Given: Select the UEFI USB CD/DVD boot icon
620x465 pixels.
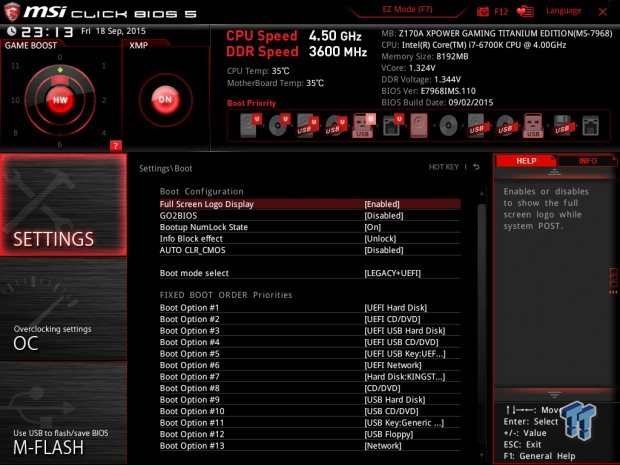Looking at the screenshot, I should pyautogui.click(x=336, y=126).
